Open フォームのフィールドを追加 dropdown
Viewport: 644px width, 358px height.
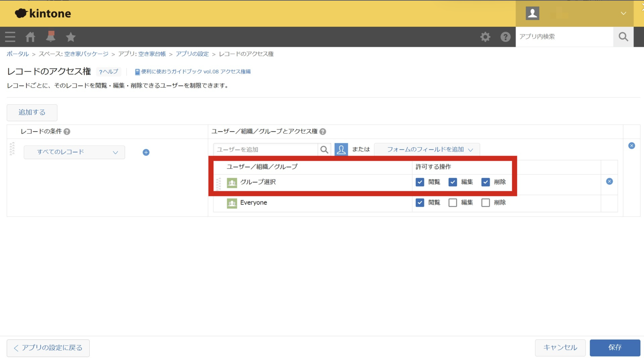click(x=427, y=149)
